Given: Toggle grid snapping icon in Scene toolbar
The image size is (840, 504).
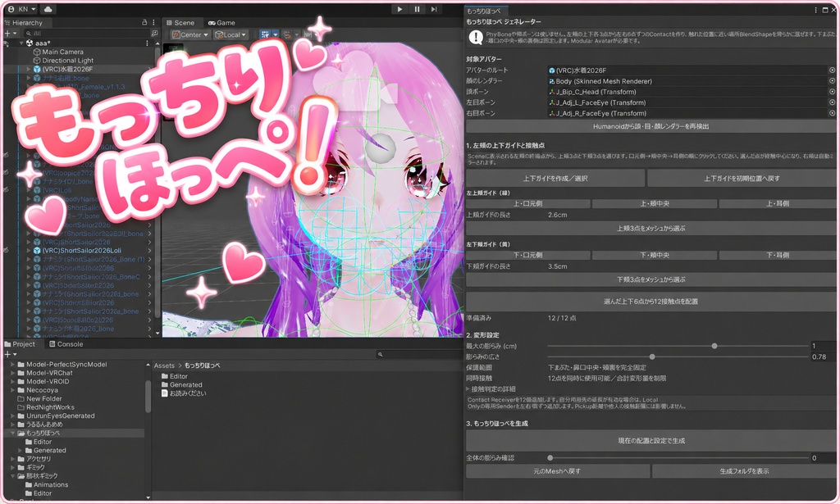Looking at the screenshot, I should click(265, 34).
